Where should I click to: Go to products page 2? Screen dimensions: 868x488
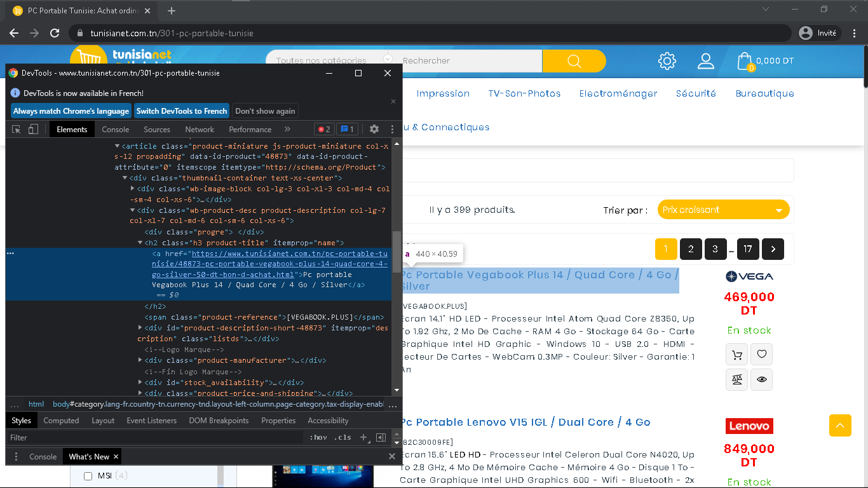point(691,249)
